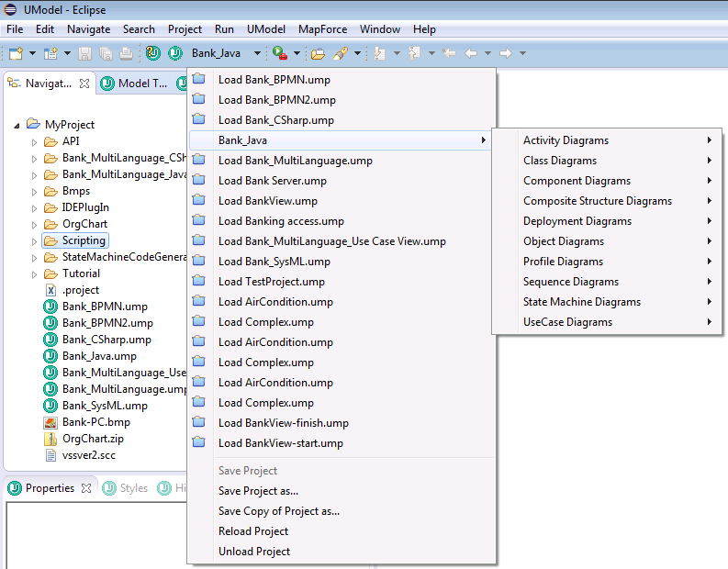The height and width of the screenshot is (569, 728).
Task: Select OrgChart.zip in Navigator tree
Action: [x=91, y=439]
